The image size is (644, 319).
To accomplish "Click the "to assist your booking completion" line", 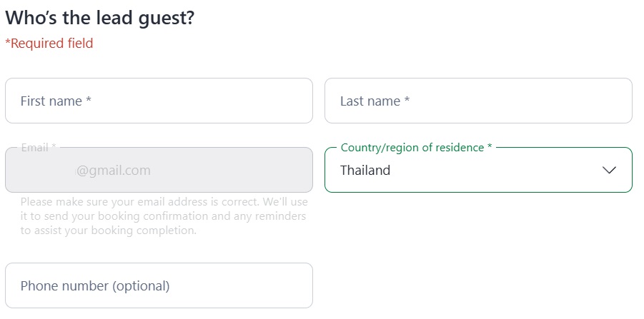I will [x=108, y=231].
